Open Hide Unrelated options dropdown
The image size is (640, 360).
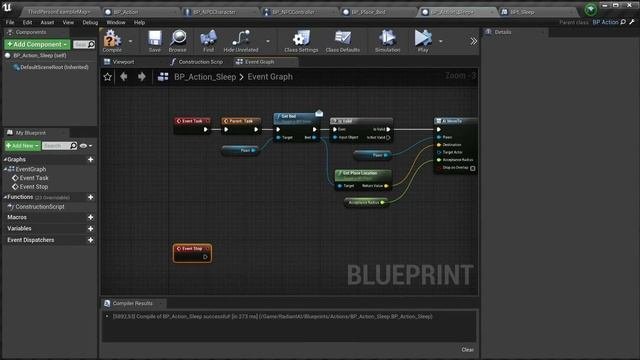[x=268, y=41]
